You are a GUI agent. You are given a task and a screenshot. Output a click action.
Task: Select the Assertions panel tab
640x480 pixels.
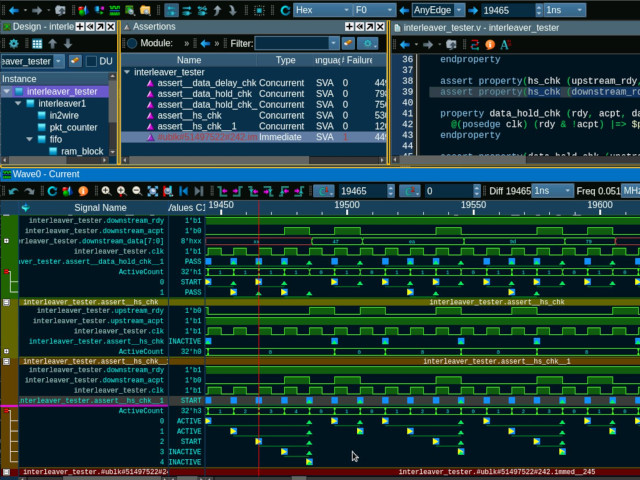[154, 27]
